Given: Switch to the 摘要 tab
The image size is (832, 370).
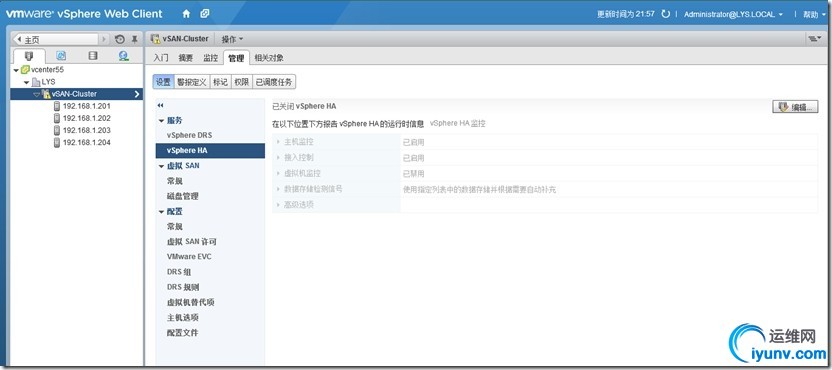Looking at the screenshot, I should coord(186,58).
